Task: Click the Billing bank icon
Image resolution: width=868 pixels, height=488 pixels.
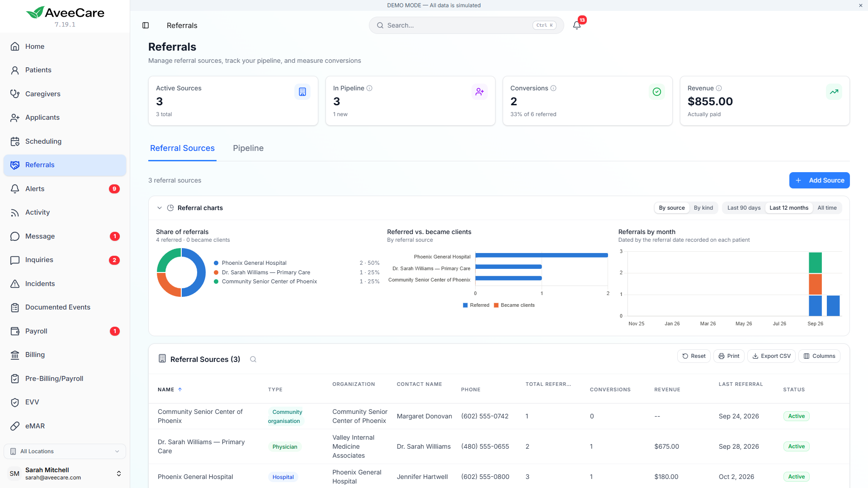Action: (15, 355)
